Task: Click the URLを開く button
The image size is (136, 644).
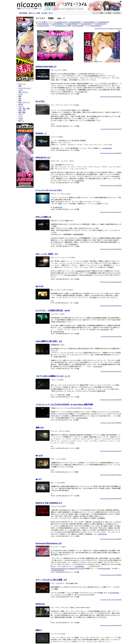Action: (117, 13)
